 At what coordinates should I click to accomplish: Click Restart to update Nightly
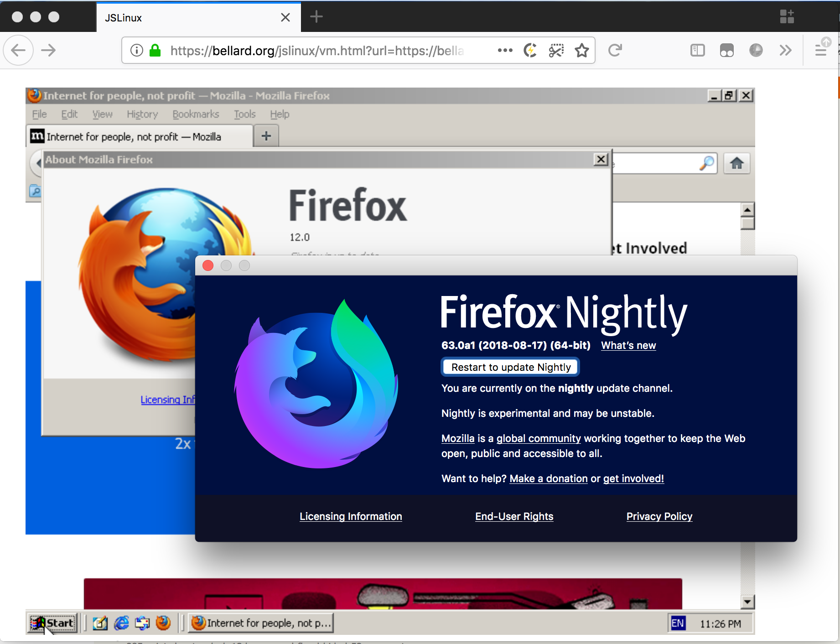click(x=510, y=367)
